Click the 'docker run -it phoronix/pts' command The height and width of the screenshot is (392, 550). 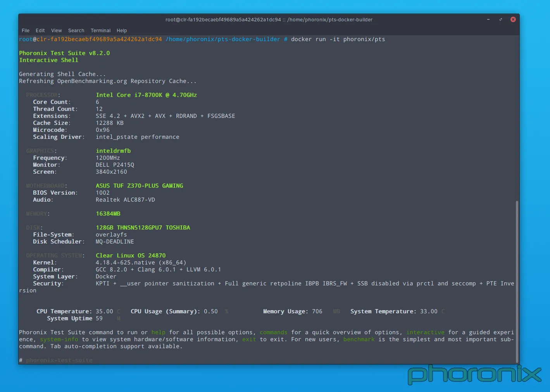point(338,39)
